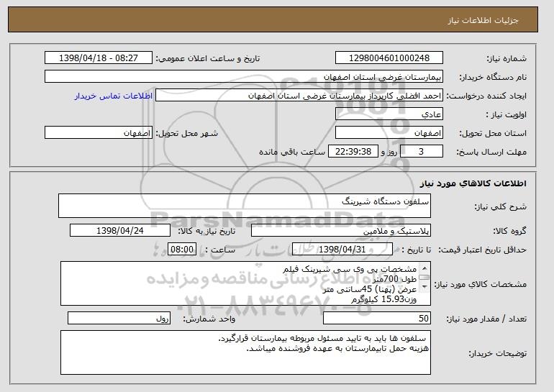
Task: Click the scrollbar thumb in specifications box
Action: click(424, 278)
